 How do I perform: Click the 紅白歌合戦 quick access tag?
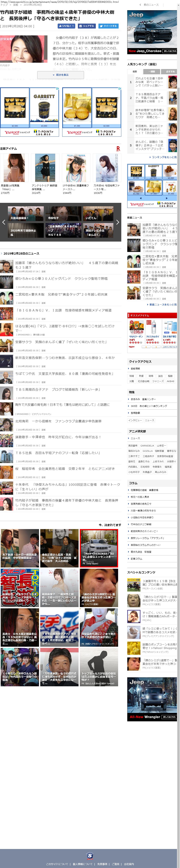pos(144,381)
